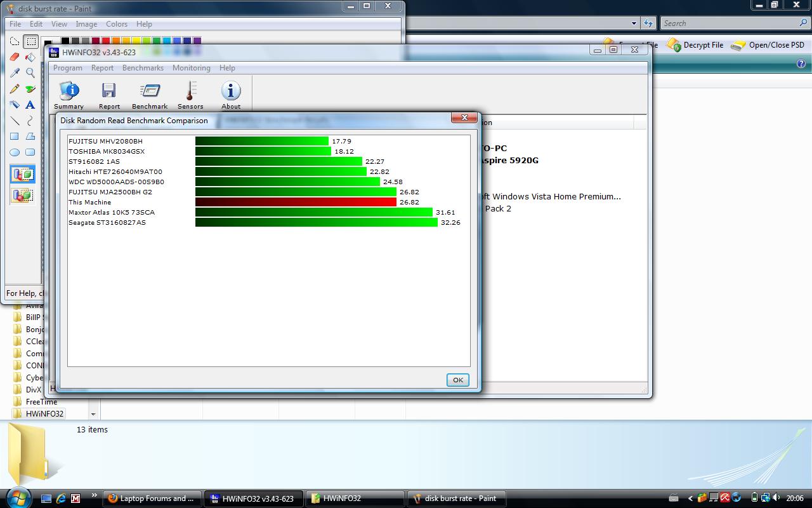
Task: Switch to Laptop Forums taskbar button
Action: coord(152,498)
